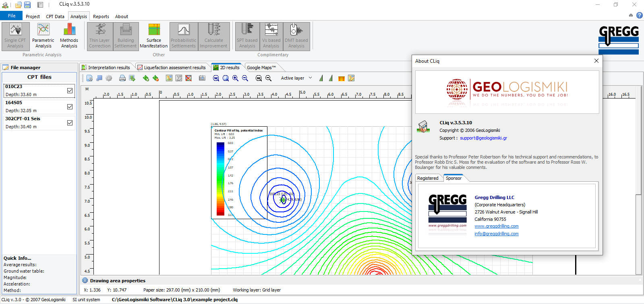The height and width of the screenshot is (304, 644).
Task: Switch to the Reports ribbon tab
Action: point(101,16)
